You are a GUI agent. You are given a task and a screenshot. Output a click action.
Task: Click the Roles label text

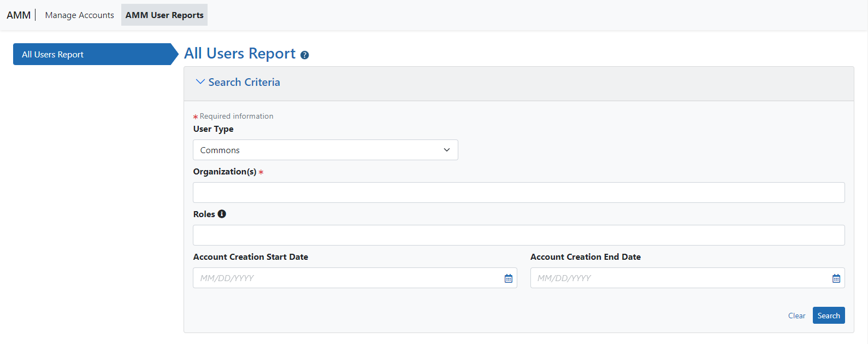[x=204, y=214]
